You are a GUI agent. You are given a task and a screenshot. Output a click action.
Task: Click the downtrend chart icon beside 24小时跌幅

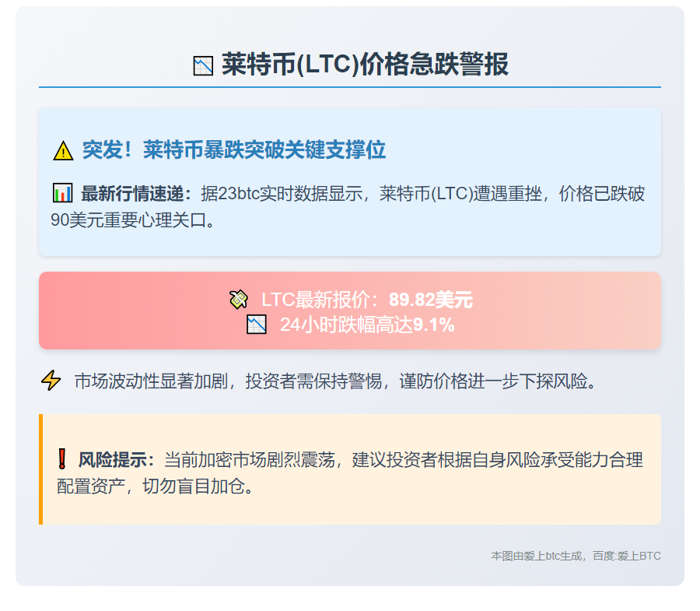tap(256, 325)
